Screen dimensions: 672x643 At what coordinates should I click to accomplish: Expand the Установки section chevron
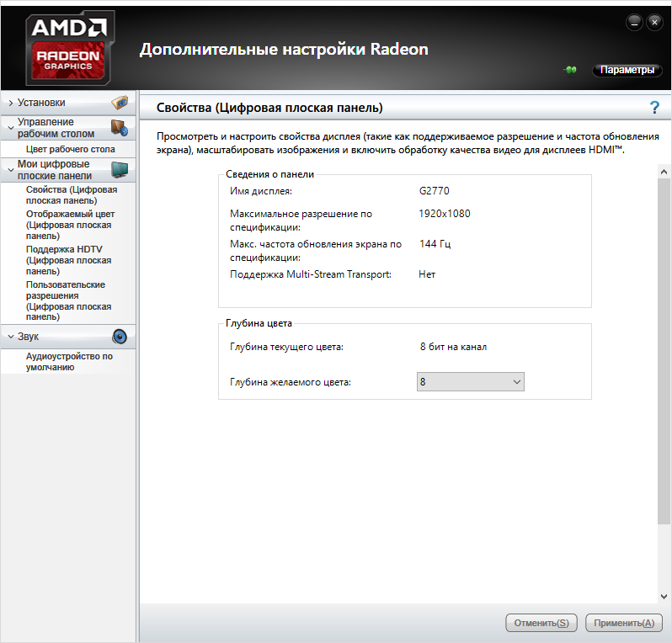10,103
